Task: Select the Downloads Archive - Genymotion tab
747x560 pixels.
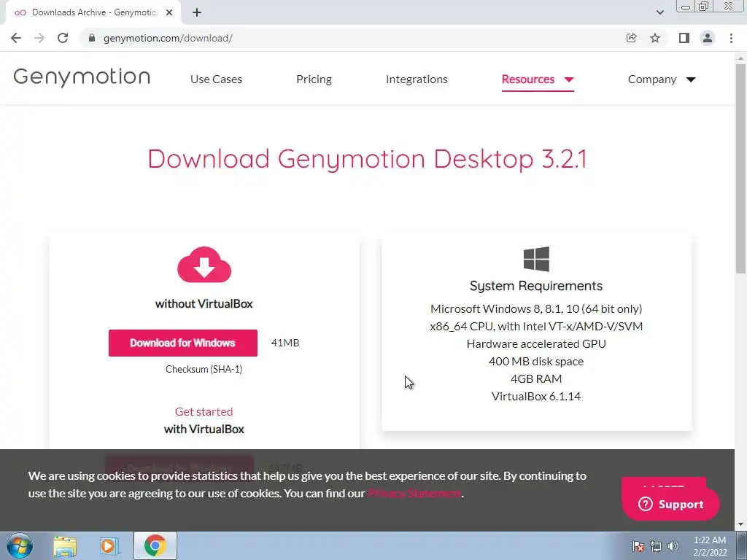Action: (x=93, y=13)
